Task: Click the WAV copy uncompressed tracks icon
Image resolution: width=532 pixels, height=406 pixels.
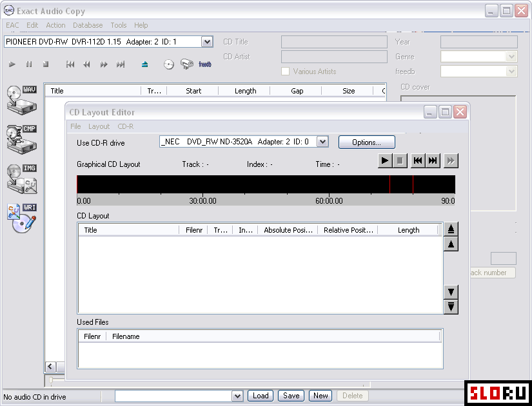Action: click(x=22, y=100)
